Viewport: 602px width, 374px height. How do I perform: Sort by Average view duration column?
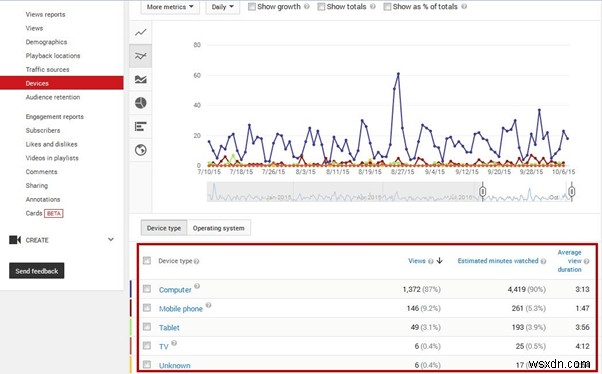click(569, 261)
